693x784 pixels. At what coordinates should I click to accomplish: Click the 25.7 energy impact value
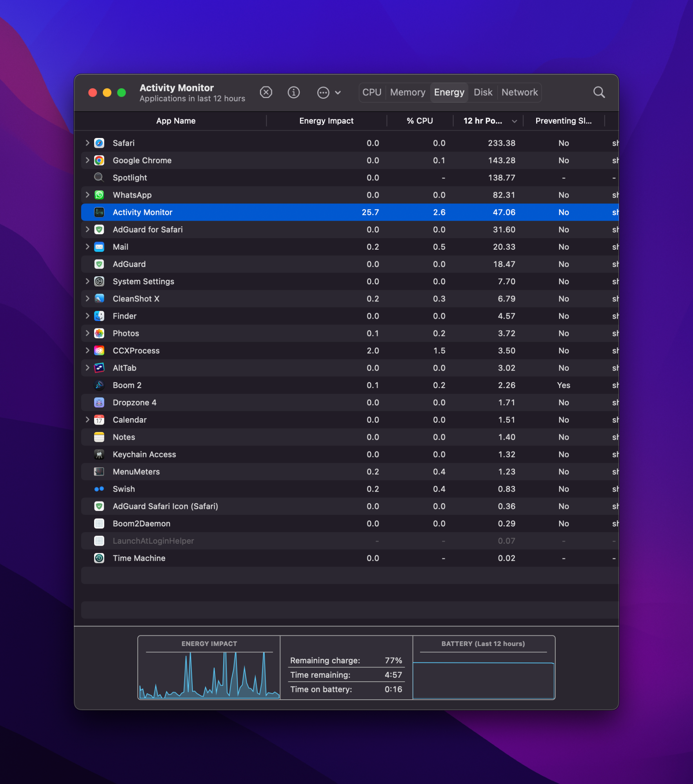coord(370,212)
